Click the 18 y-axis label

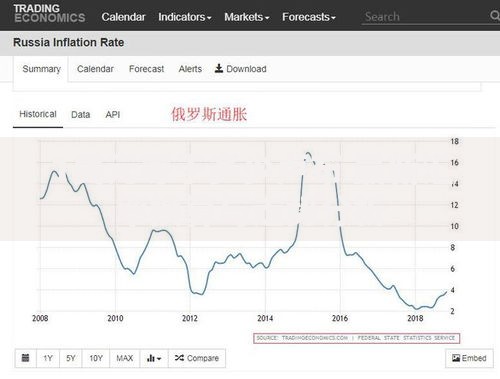point(455,141)
